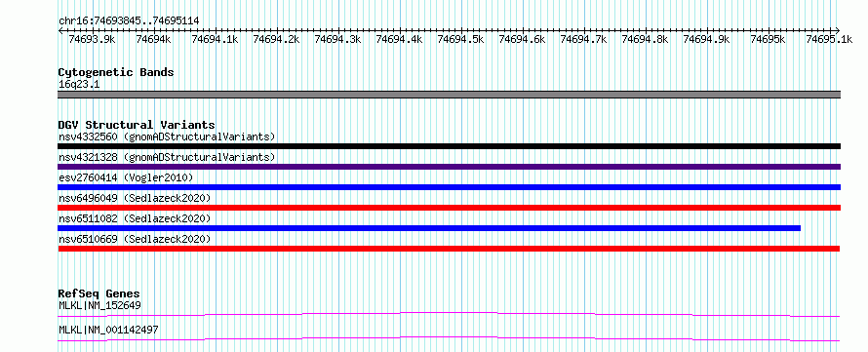Click the blue nsv6511082 variant bar
Image resolution: width=868 pixels, height=352 pixels.
pyautogui.click(x=429, y=228)
